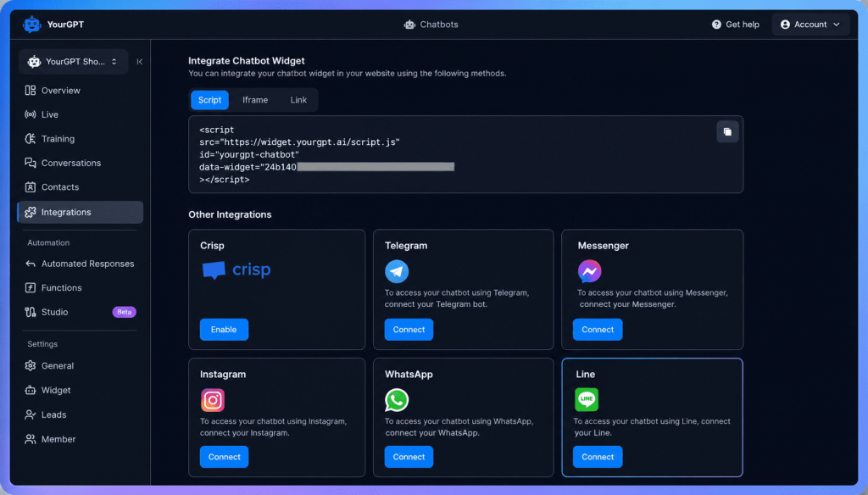Expand the Account dropdown menu
Screen dimensions: 868x495
pyautogui.click(x=810, y=25)
